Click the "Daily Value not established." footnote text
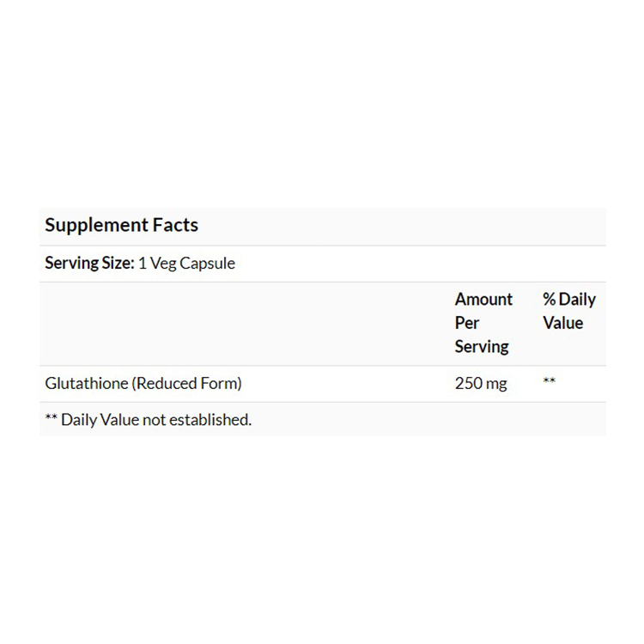Screen dimensions: 644x644 156,420
